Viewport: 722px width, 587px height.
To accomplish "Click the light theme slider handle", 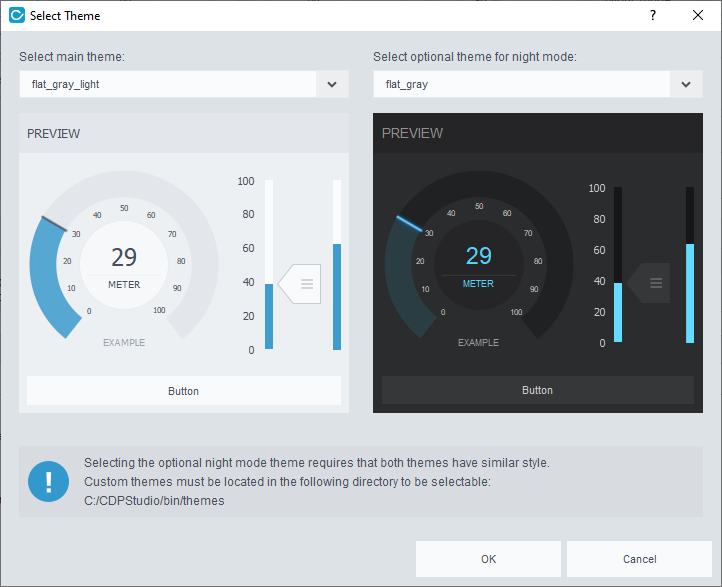I will tap(301, 284).
